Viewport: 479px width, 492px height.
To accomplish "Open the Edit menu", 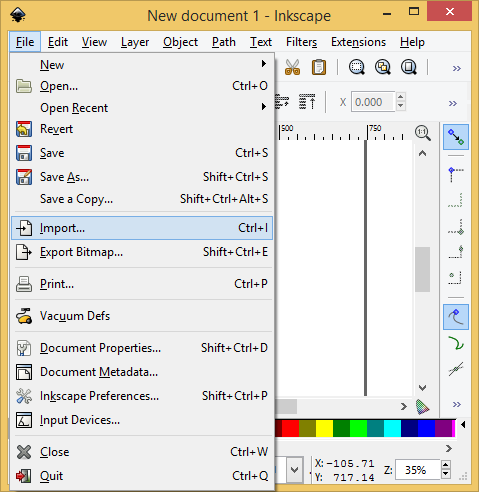I will coord(58,42).
